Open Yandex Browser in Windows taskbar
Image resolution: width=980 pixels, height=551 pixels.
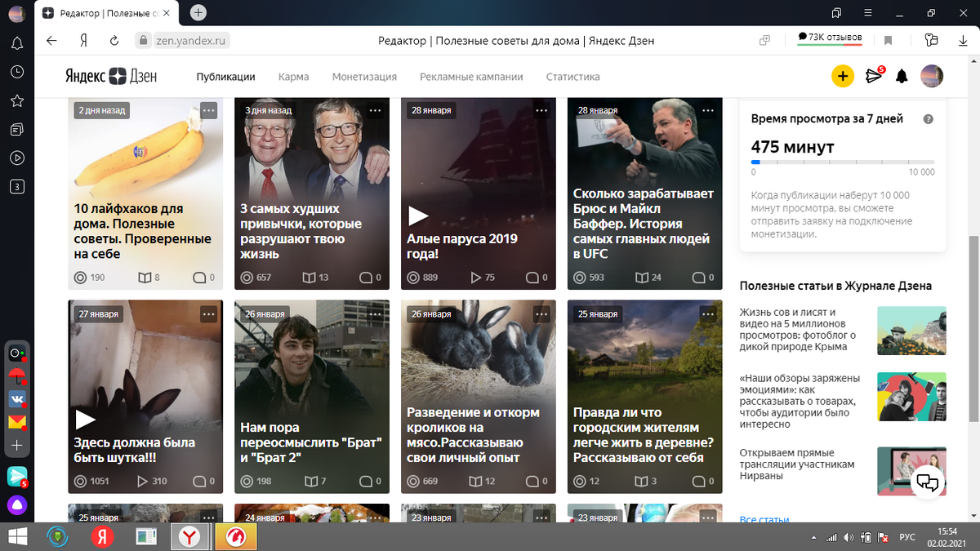[x=189, y=536]
